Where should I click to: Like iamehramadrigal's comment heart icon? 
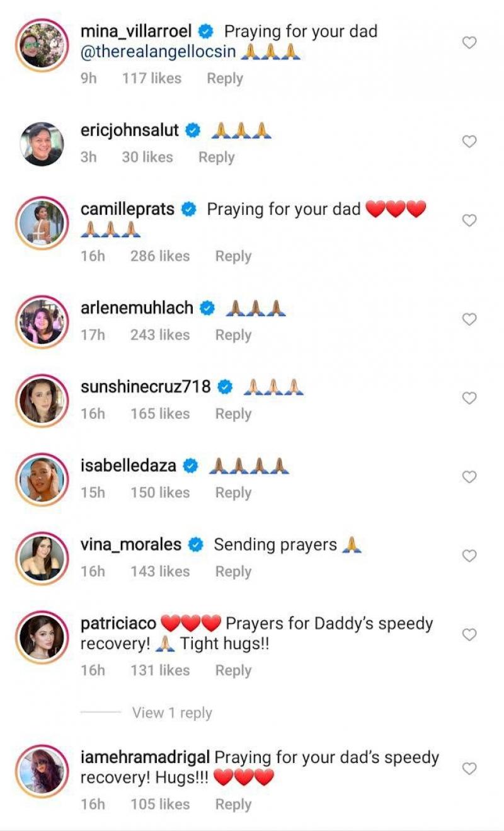(469, 769)
